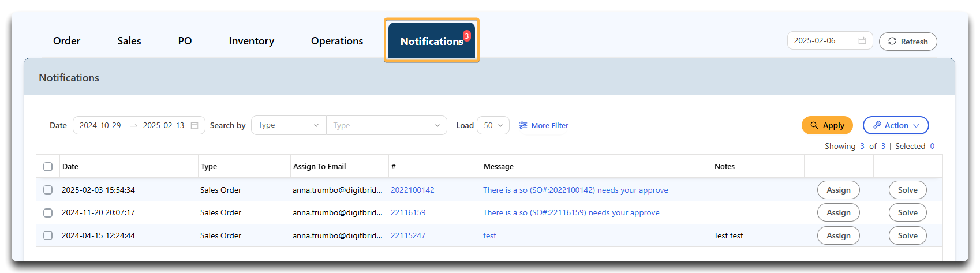The height and width of the screenshot is (273, 980).
Task: Expand the Action dropdown button
Action: 896,125
